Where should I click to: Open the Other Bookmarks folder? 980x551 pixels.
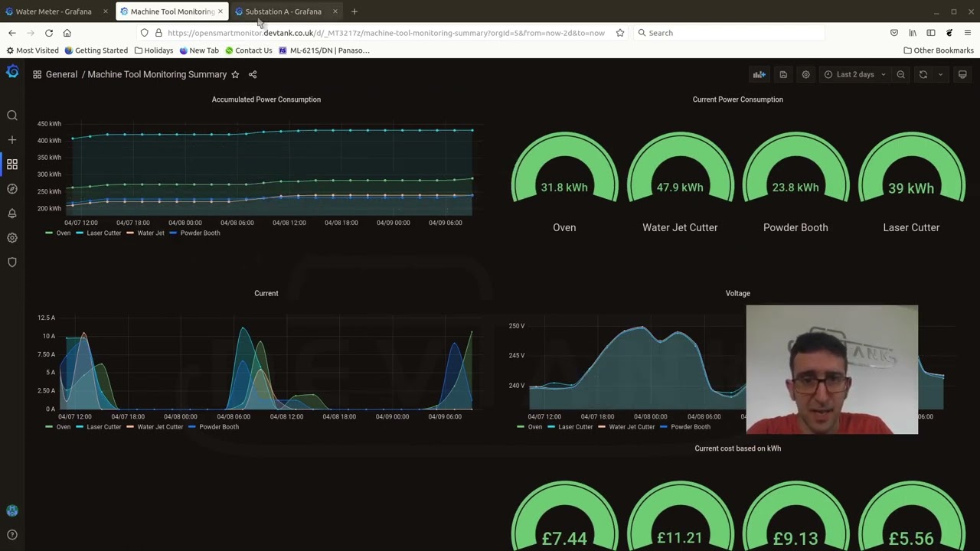939,51
